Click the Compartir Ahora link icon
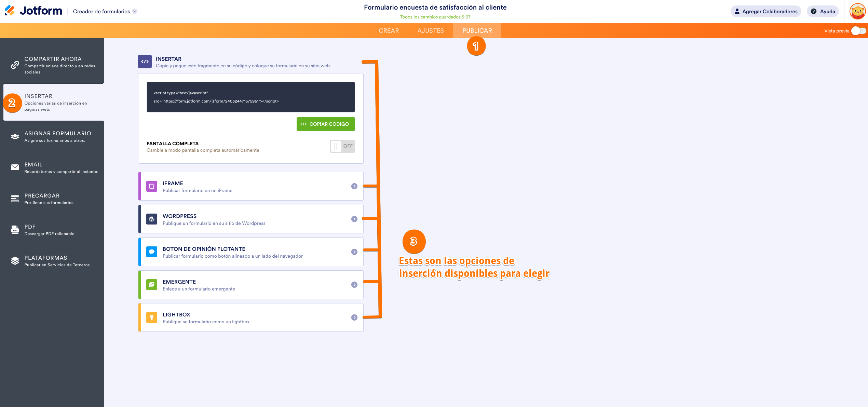This screenshot has width=868, height=407. pos(15,65)
